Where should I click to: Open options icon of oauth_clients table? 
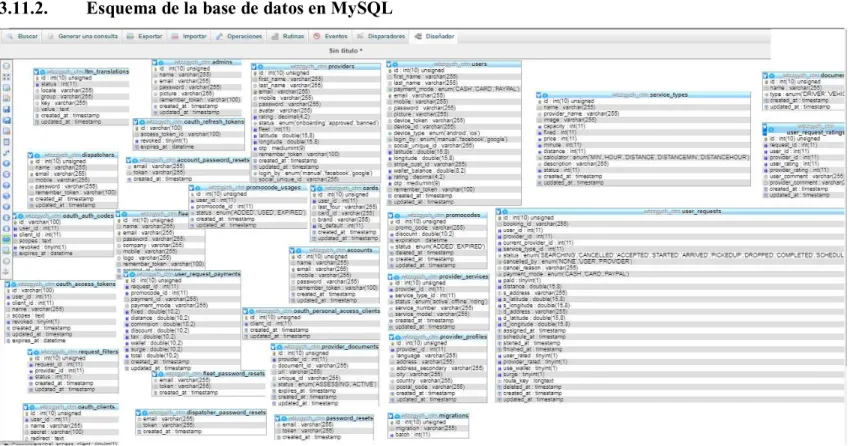point(33,407)
